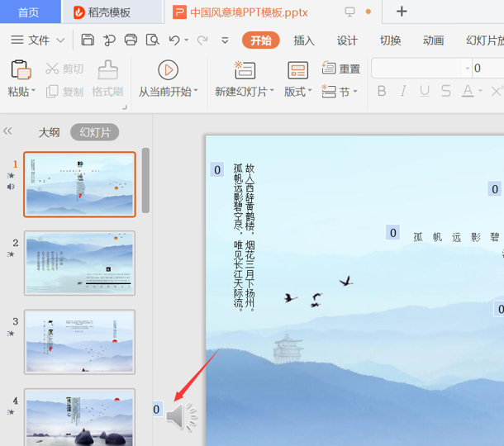The width and height of the screenshot is (504, 446).
Task: Select slide 4 thumbnail
Action: (x=79, y=417)
